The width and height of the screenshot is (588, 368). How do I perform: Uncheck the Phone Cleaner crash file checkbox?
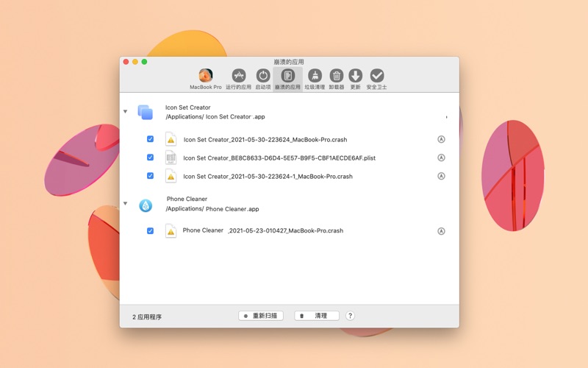pyautogui.click(x=151, y=231)
